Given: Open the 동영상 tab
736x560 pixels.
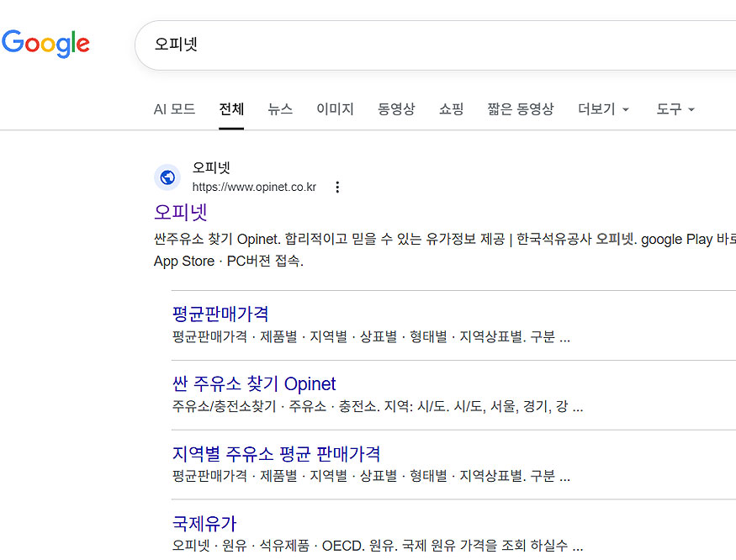Looking at the screenshot, I should (396, 109).
